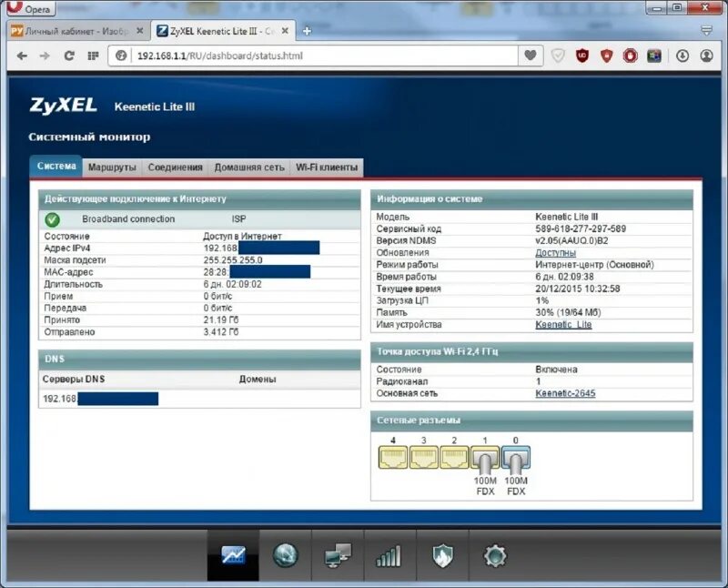Open the downloads arrow icon

click(682, 56)
